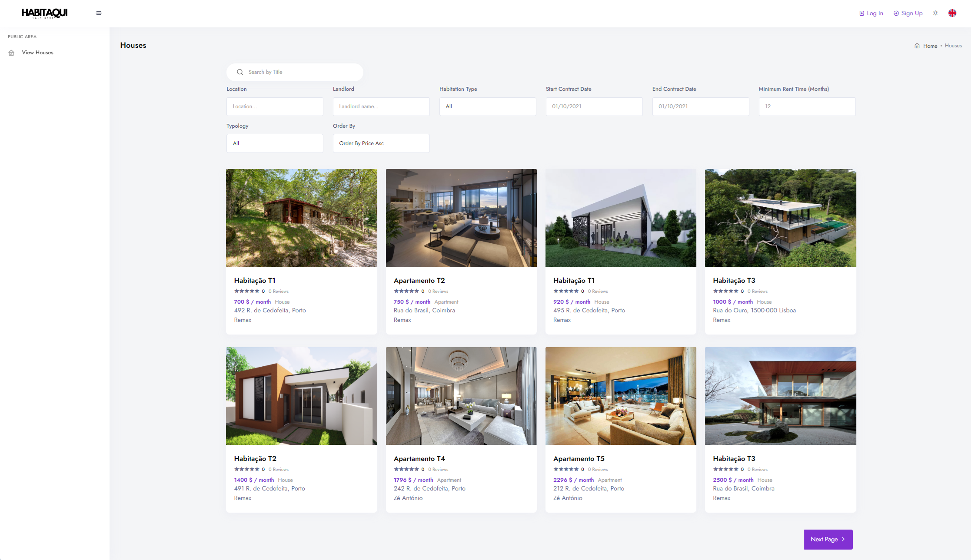
Task: Expand the Typology dropdown
Action: pyautogui.click(x=275, y=142)
